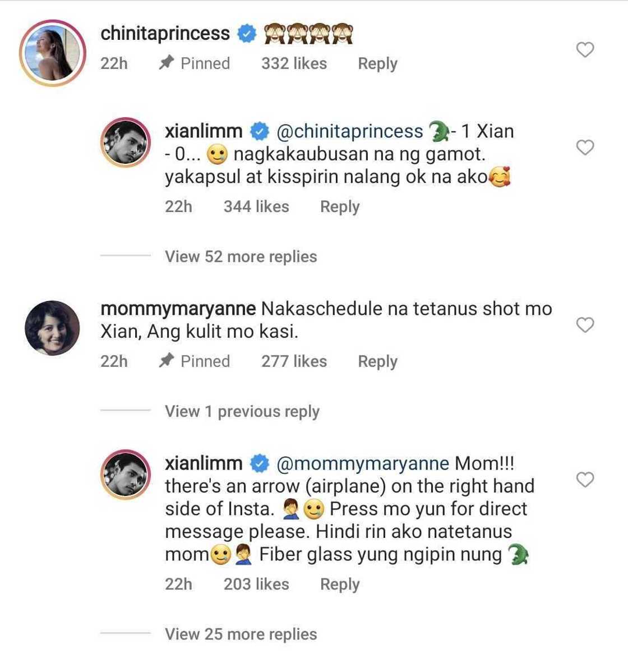
Task: Reply to mommymaryanne's comment
Action: (x=377, y=361)
